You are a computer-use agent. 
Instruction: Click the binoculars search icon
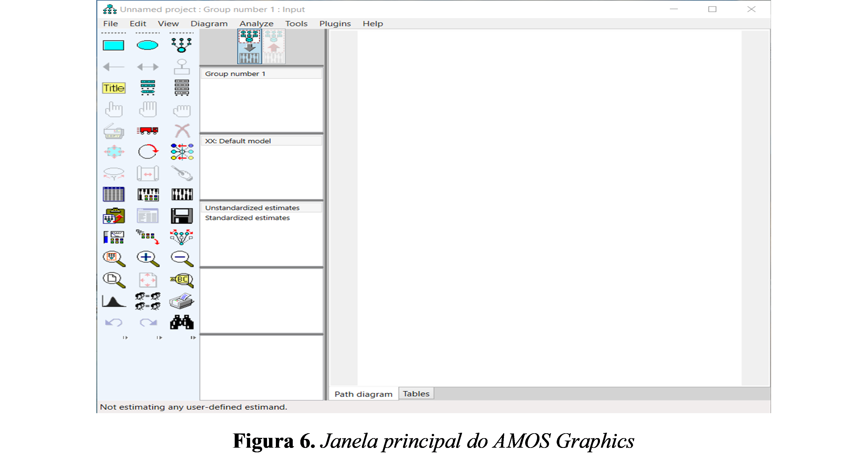pos(182,322)
